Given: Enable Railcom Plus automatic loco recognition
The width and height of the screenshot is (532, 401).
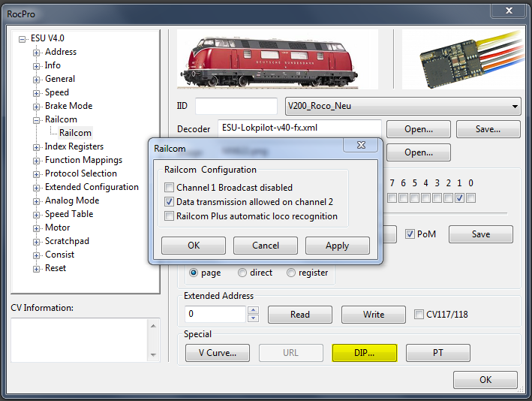Looking at the screenshot, I should [x=170, y=216].
